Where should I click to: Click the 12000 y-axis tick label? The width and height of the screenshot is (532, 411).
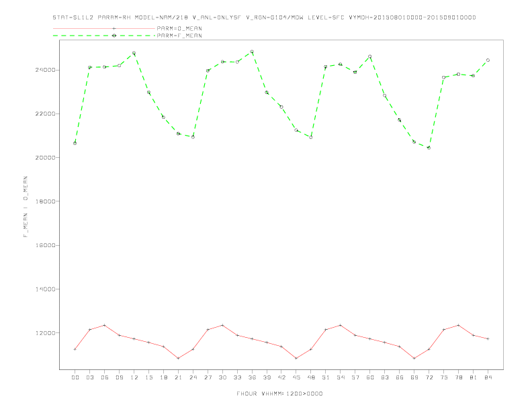point(45,333)
